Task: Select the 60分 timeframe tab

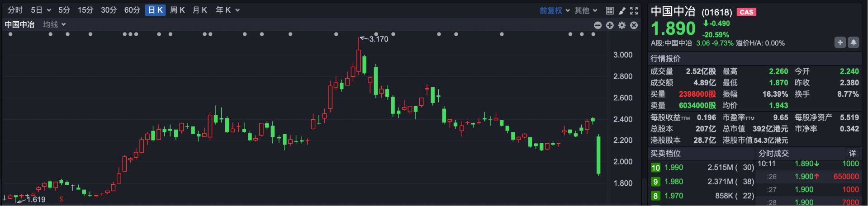Action: point(132,10)
